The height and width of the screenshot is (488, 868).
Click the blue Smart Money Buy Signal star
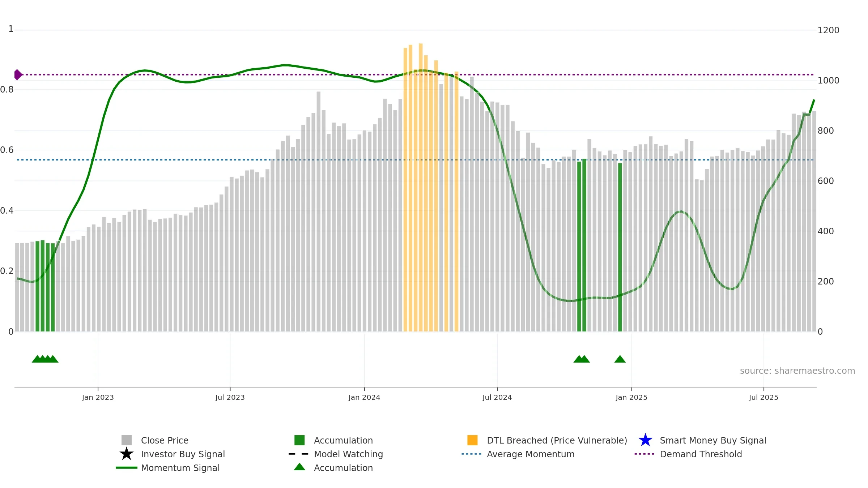[645, 440]
